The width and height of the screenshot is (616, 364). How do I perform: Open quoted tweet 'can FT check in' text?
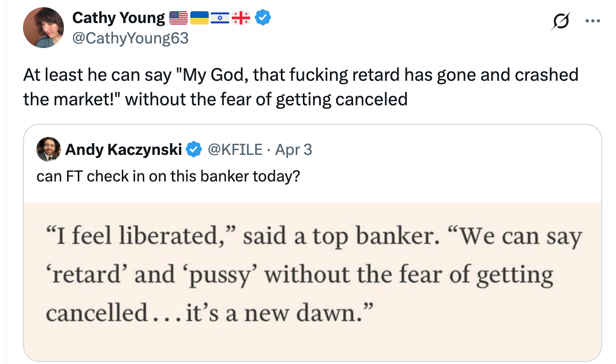point(168,176)
